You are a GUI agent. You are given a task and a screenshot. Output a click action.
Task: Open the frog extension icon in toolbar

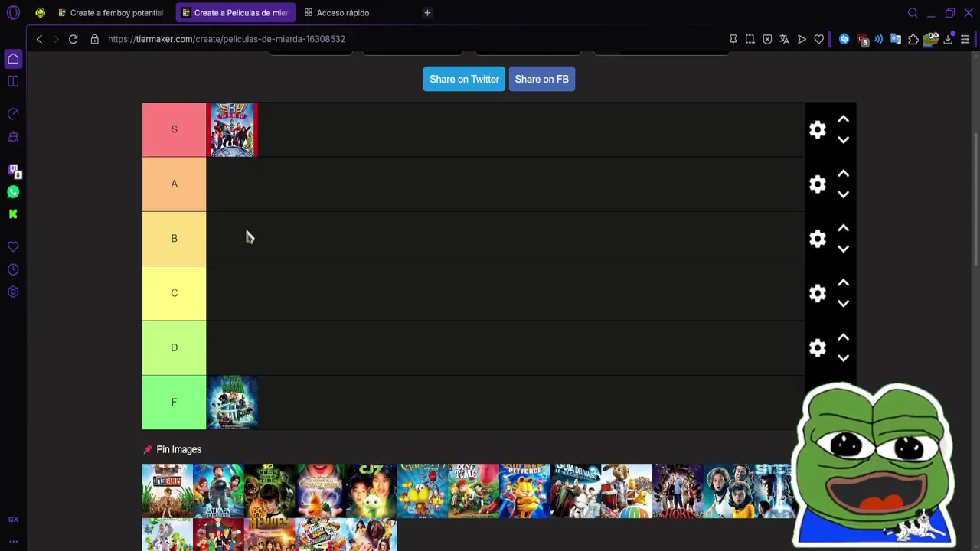click(x=931, y=39)
